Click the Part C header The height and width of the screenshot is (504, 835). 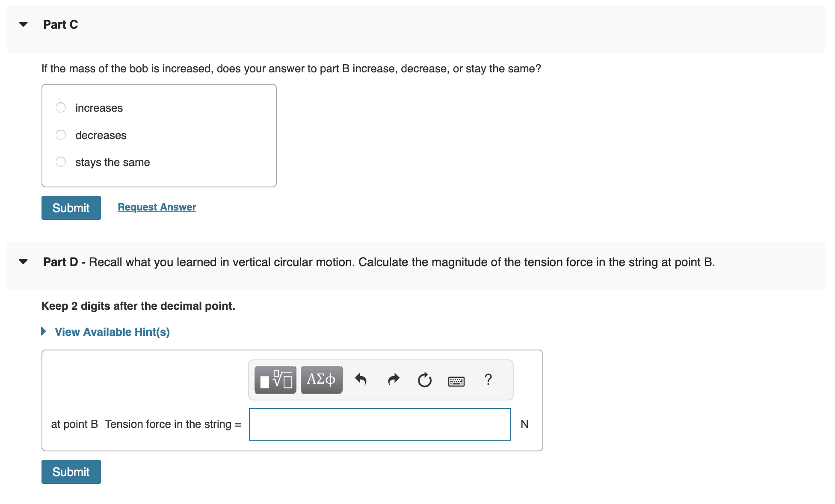pos(60,24)
